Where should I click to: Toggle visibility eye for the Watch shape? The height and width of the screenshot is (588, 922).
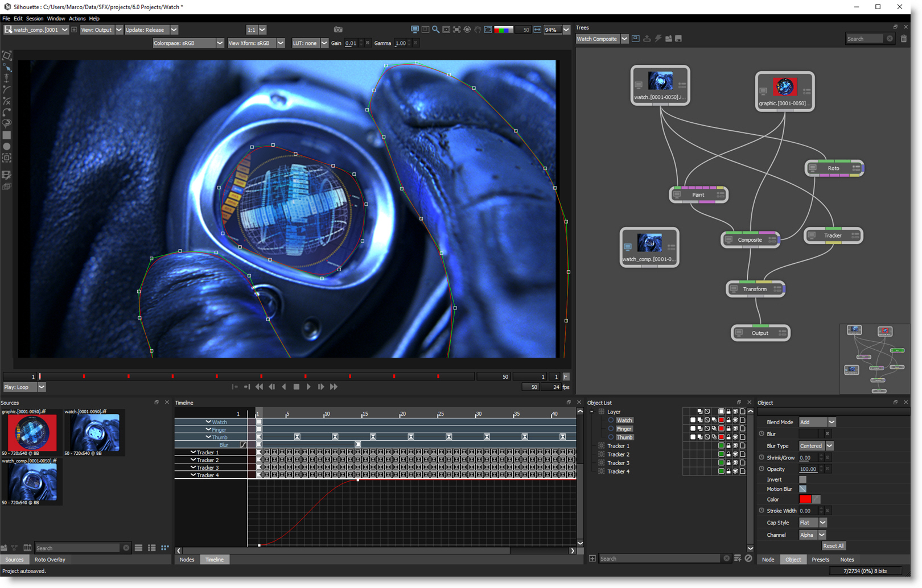(735, 420)
